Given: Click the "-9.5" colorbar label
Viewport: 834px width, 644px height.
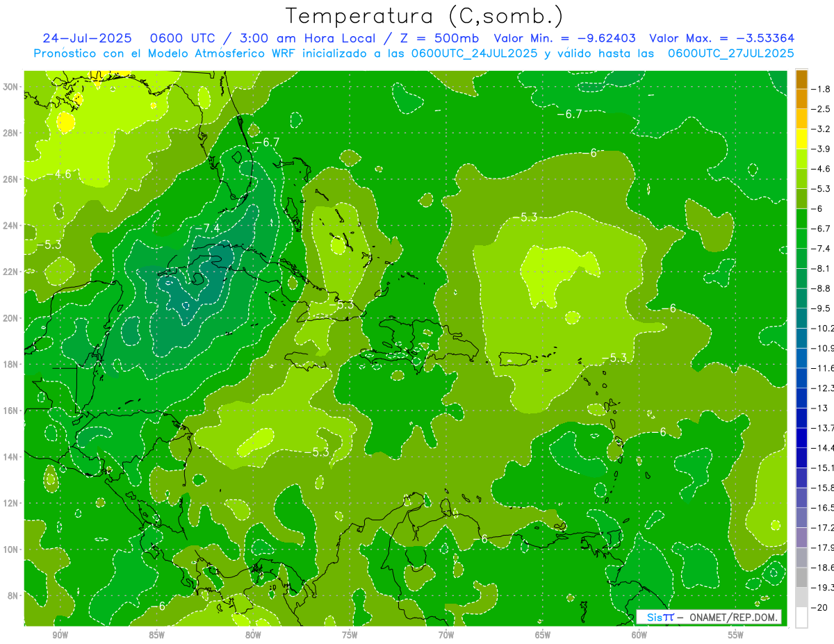Looking at the screenshot, I should [x=821, y=308].
